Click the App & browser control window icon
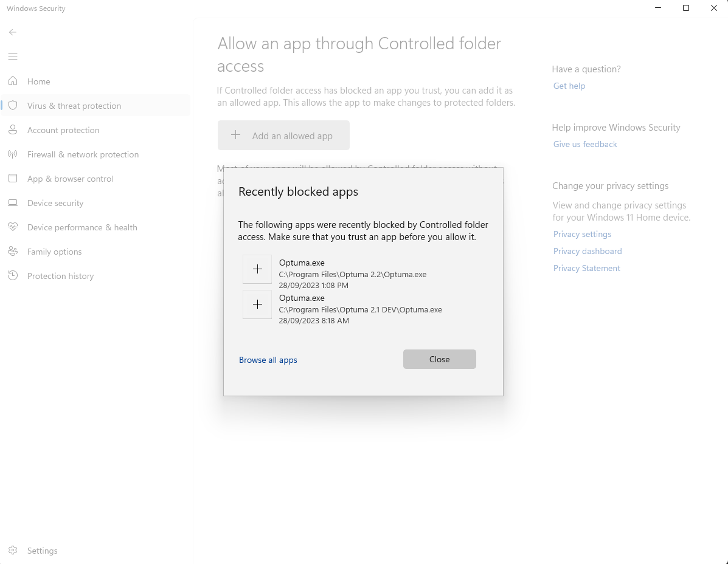 [13, 179]
